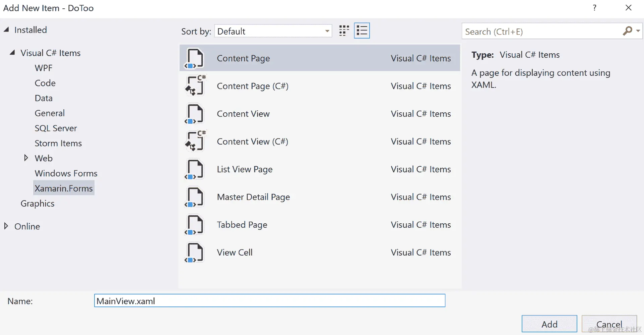Select the Installed tree label

point(30,30)
